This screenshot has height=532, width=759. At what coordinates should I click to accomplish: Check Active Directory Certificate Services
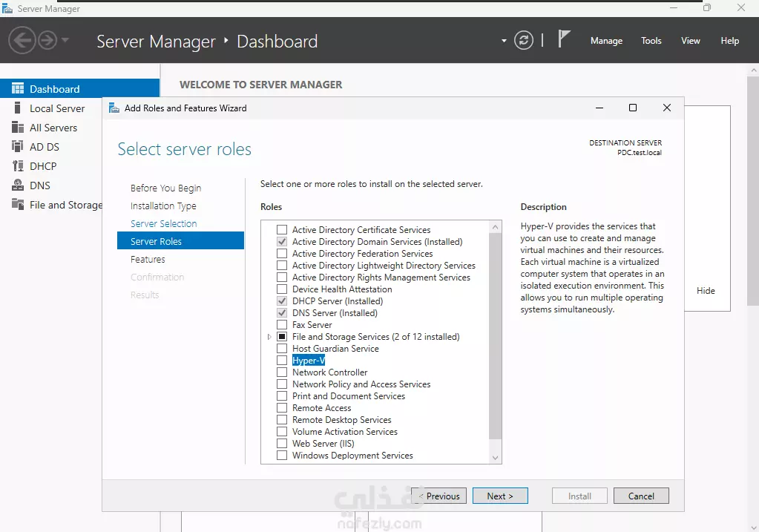click(282, 229)
